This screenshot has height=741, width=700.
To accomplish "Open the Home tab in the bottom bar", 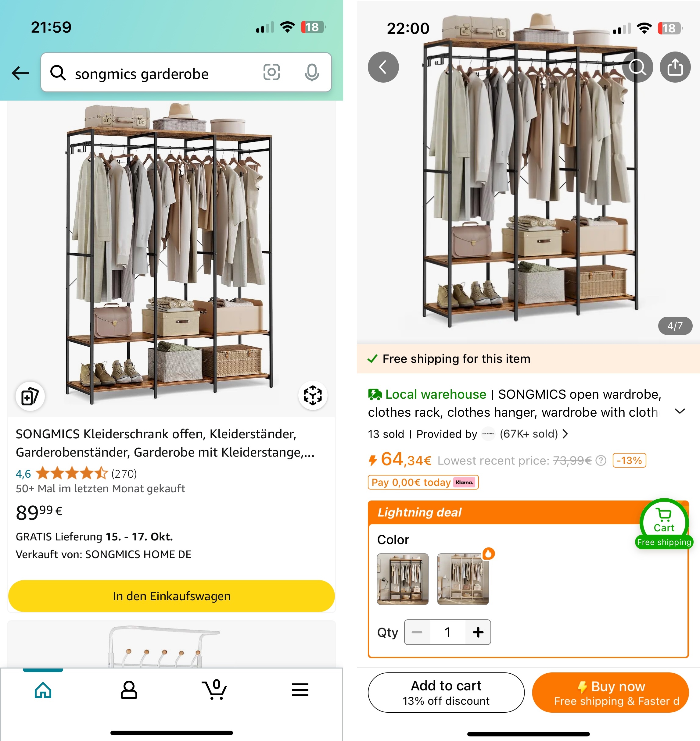I will (x=43, y=690).
